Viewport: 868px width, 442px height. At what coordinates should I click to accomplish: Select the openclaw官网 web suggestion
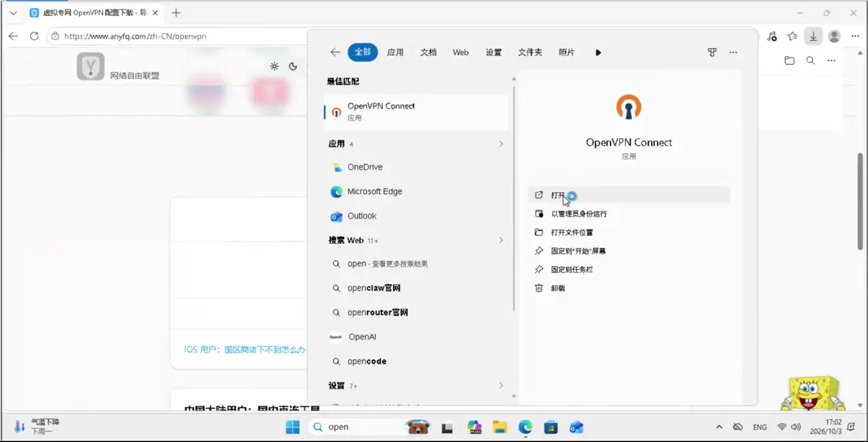click(x=415, y=289)
